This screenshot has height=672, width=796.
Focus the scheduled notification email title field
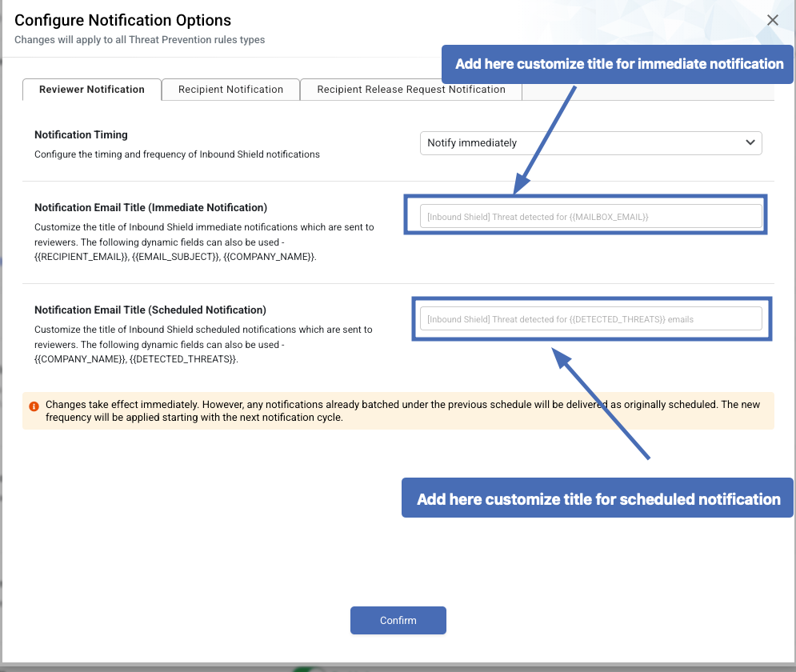click(x=591, y=319)
